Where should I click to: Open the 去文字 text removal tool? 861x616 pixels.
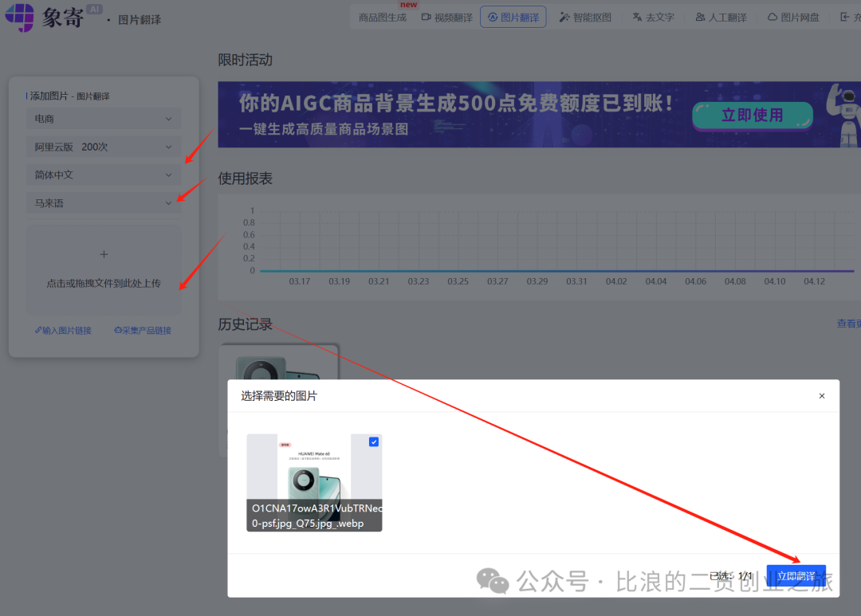[x=654, y=17]
